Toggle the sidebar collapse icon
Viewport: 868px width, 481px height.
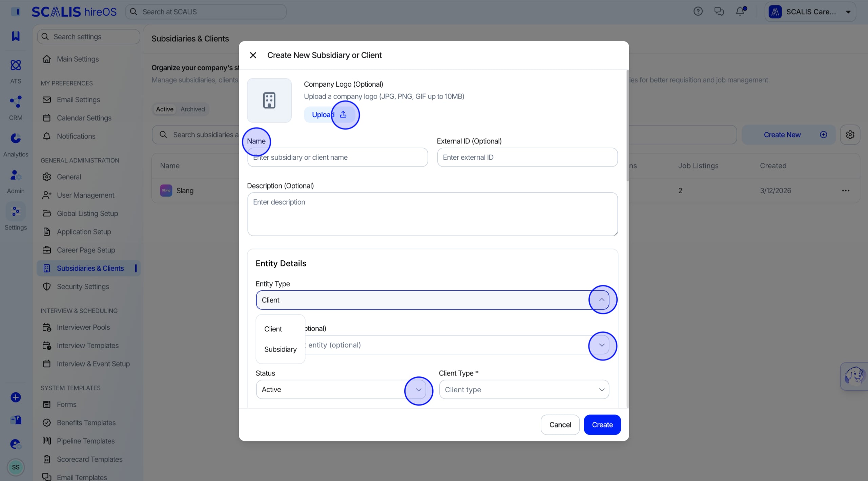coord(16,12)
